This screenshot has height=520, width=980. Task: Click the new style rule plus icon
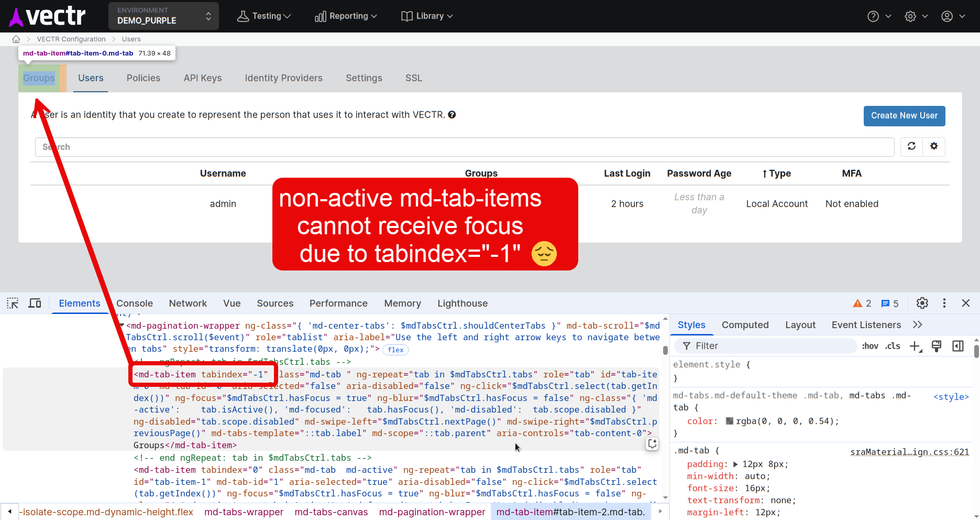pyautogui.click(x=915, y=346)
